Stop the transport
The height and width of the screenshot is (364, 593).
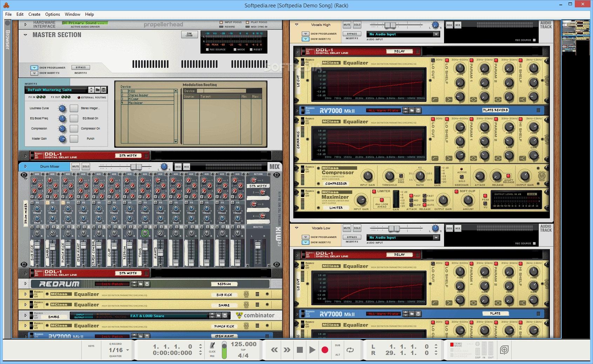pos(300,350)
